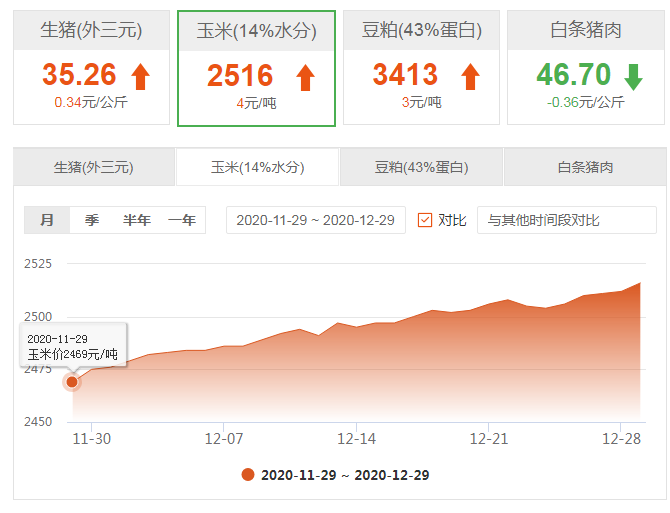
Task: Click the 2020-11-29 data point on the chart
Action: click(x=72, y=382)
